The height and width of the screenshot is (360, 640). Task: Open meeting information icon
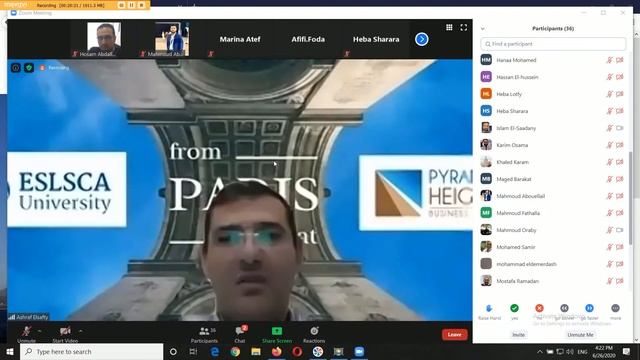point(16,68)
